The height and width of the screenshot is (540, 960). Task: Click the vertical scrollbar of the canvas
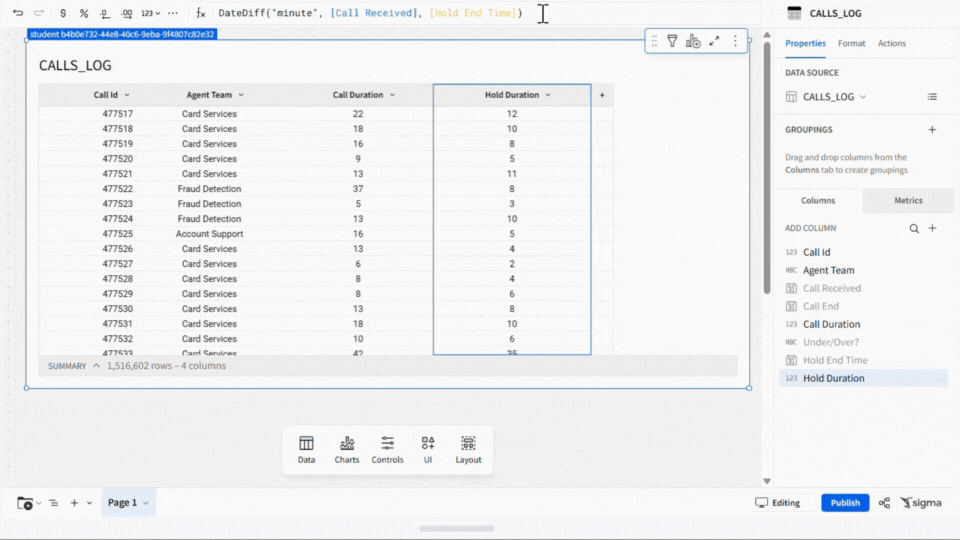(x=767, y=167)
